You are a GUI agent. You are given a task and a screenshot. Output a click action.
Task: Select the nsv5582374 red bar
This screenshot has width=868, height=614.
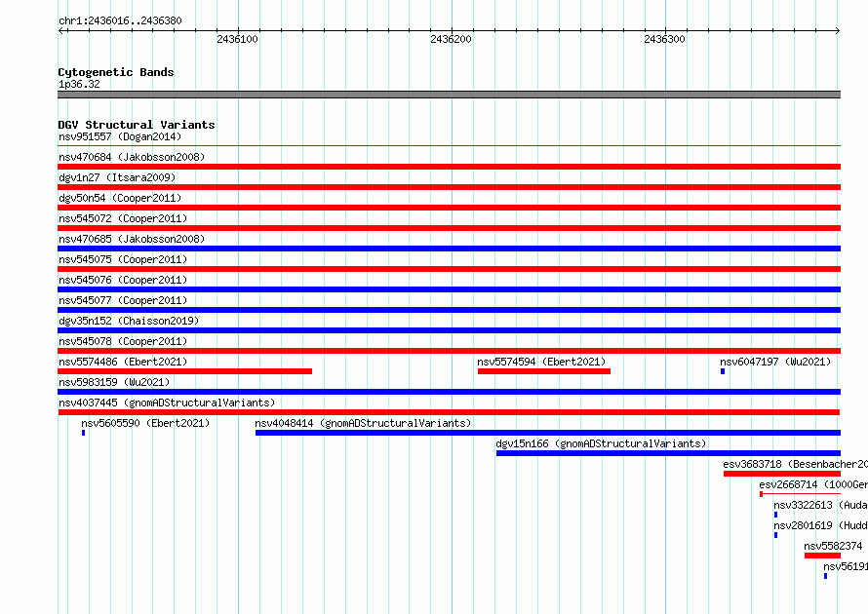tap(822, 556)
